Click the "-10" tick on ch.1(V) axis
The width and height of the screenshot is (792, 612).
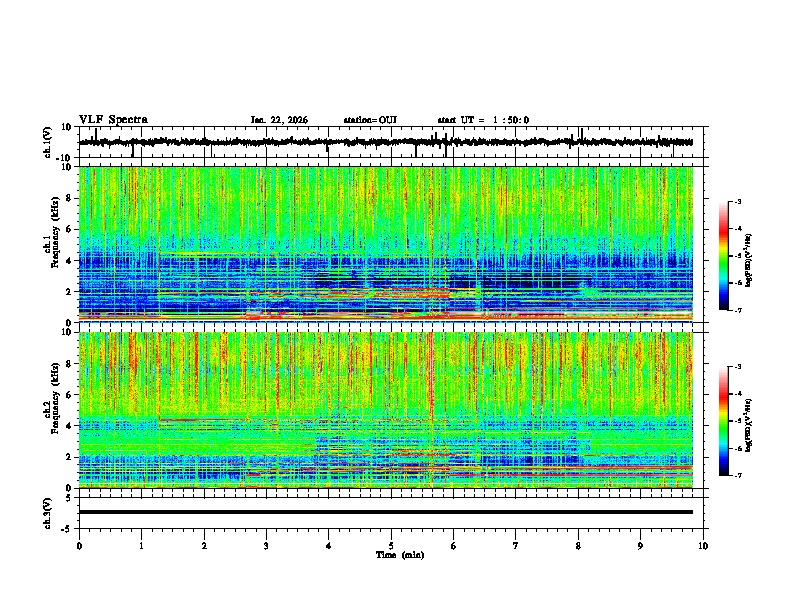[65, 158]
